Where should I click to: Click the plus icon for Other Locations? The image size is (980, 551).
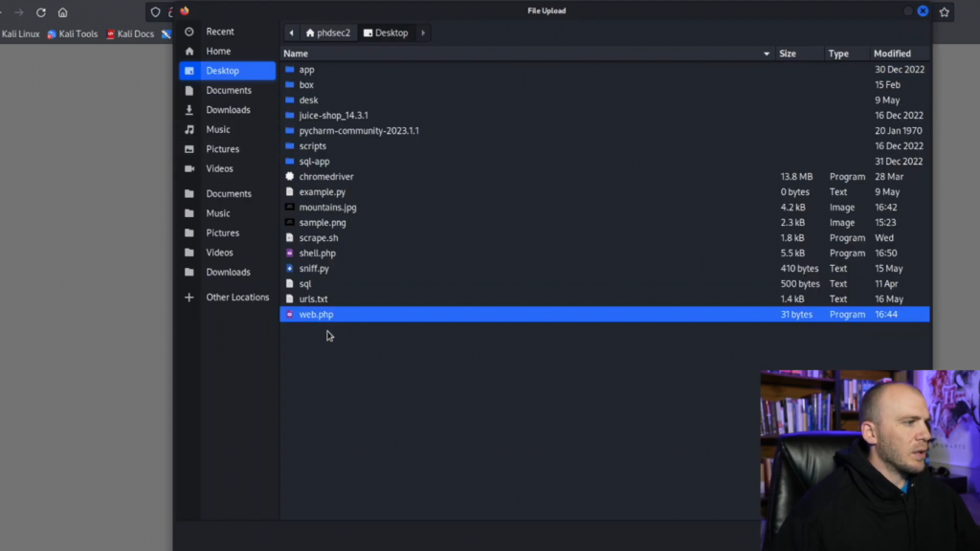pyautogui.click(x=189, y=298)
